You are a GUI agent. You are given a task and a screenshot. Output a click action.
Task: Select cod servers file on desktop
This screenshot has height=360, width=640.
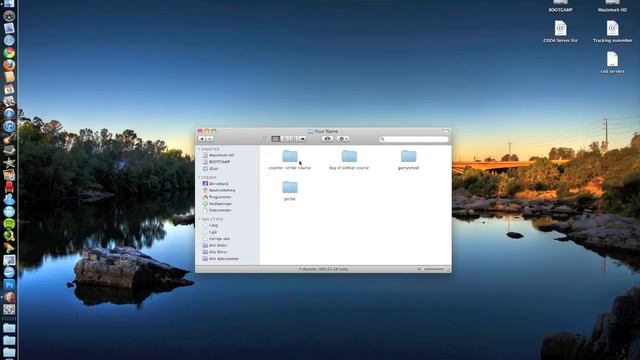[612, 62]
